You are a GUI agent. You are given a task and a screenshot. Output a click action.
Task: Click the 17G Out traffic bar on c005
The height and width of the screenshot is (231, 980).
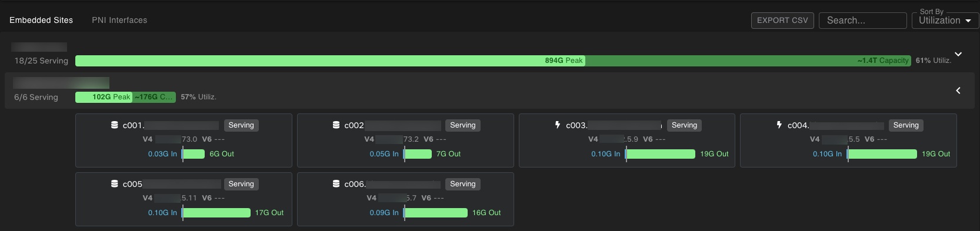[x=216, y=213]
